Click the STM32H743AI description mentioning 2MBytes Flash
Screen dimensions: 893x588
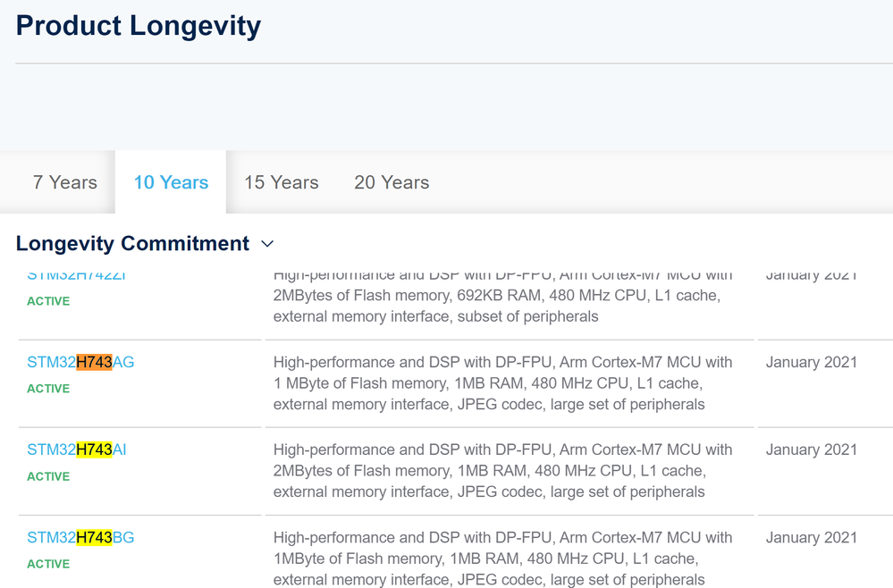(503, 471)
